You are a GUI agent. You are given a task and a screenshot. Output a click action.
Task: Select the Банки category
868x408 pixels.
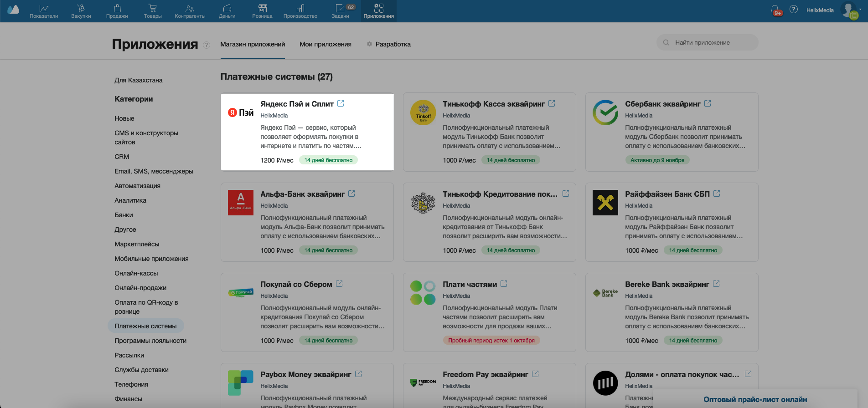pos(124,215)
